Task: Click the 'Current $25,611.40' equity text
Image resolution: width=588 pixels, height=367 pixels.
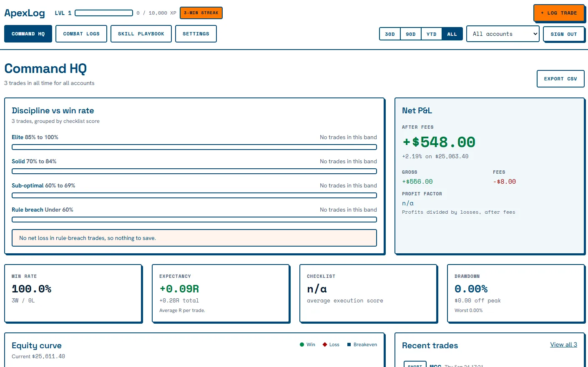Action: 38,356
